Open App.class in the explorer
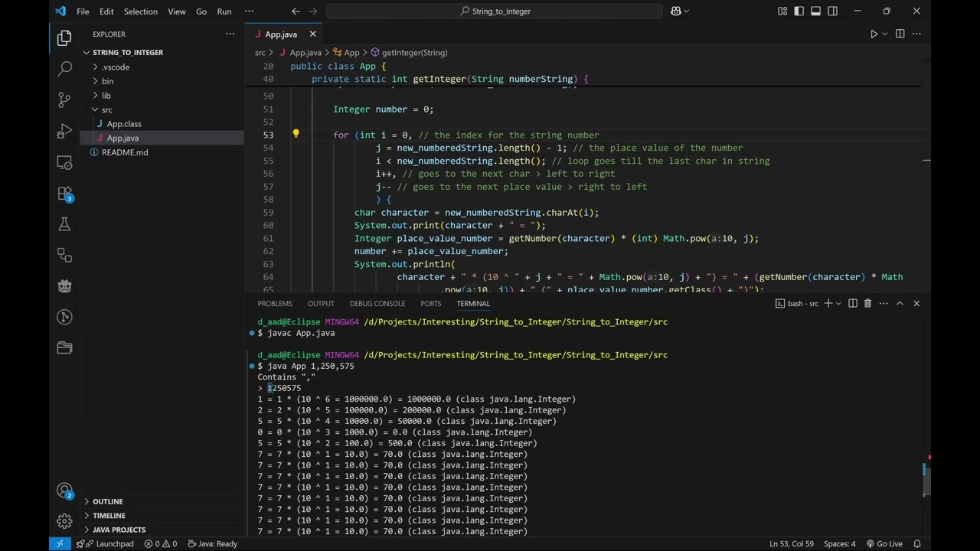The width and height of the screenshot is (980, 551). [124, 124]
